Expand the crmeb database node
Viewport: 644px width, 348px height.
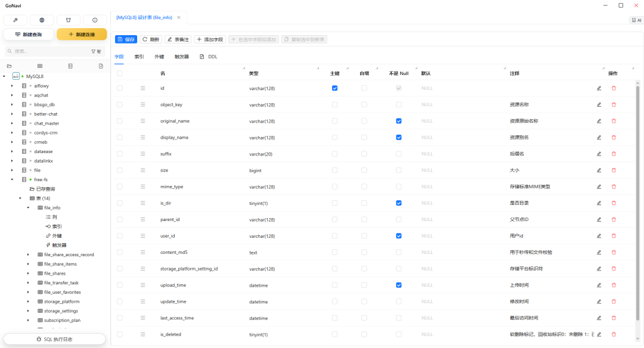click(12, 142)
